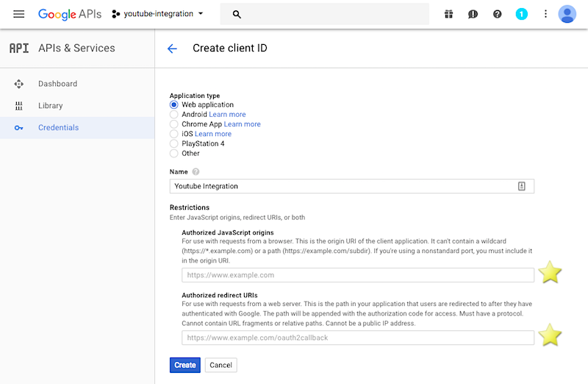Click the Cancel button
The width and height of the screenshot is (588, 384).
coord(220,365)
